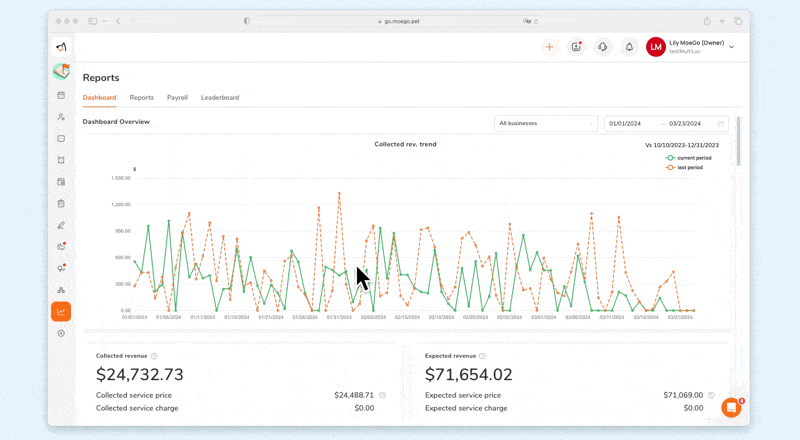The height and width of the screenshot is (440, 800).
Task: Open the pen signature icon in sidebar
Action: click(x=61, y=225)
